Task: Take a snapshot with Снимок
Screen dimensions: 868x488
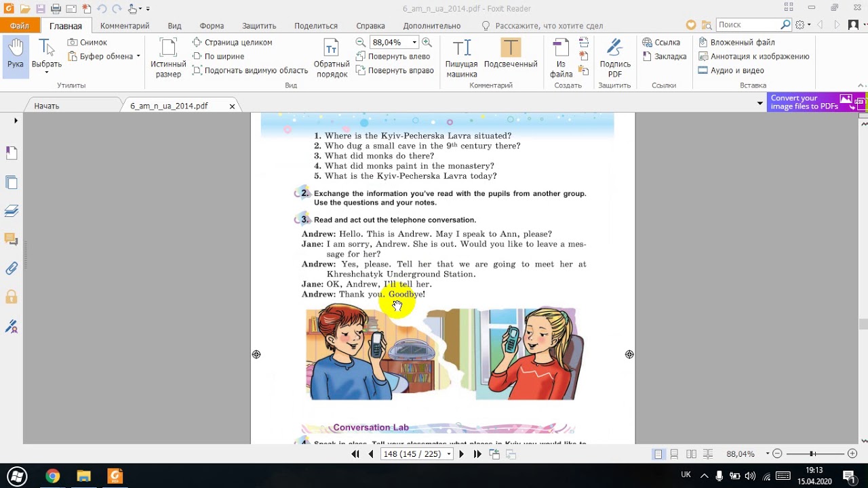Action: tap(87, 42)
